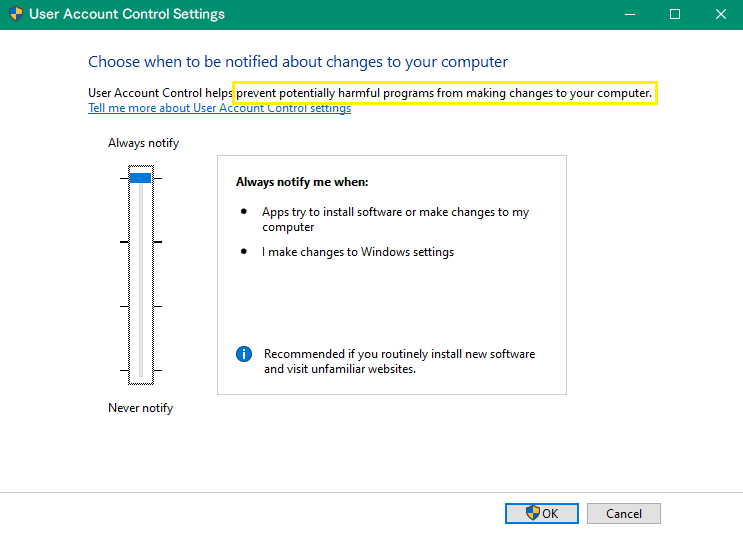The height and width of the screenshot is (551, 743).
Task: Set notification slider to the third notch
Action: point(141,306)
